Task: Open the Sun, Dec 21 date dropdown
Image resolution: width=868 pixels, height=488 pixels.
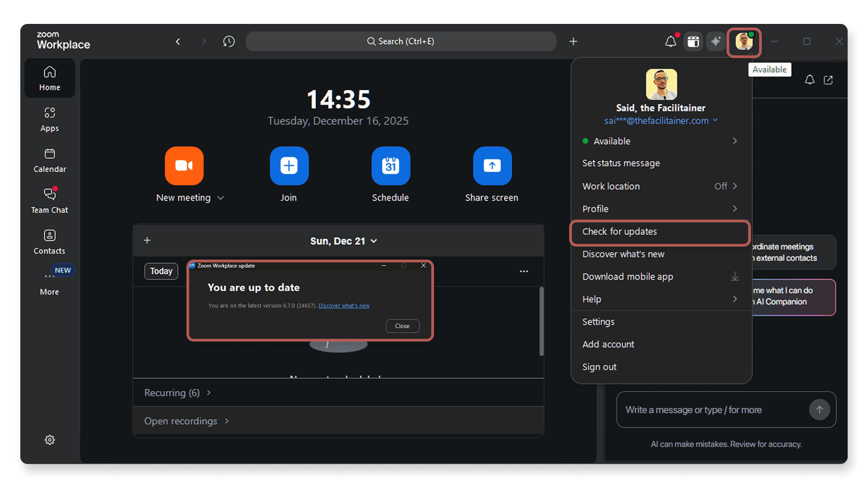Action: (343, 241)
